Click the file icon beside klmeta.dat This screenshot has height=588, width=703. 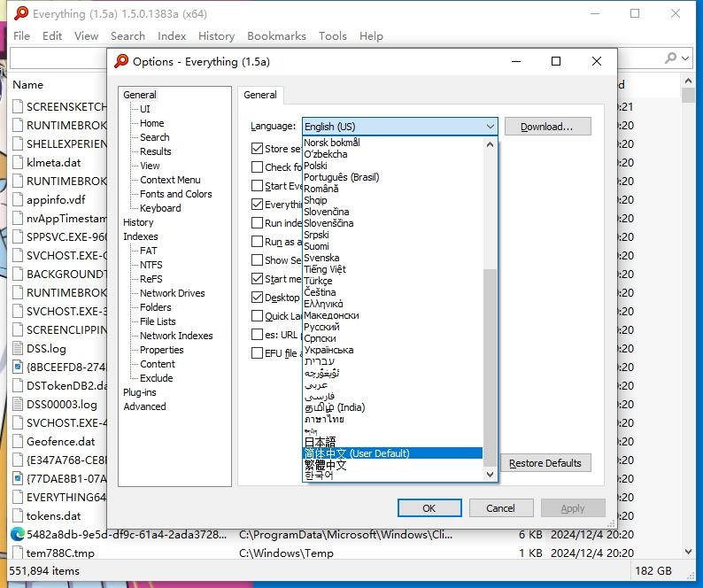coord(18,162)
